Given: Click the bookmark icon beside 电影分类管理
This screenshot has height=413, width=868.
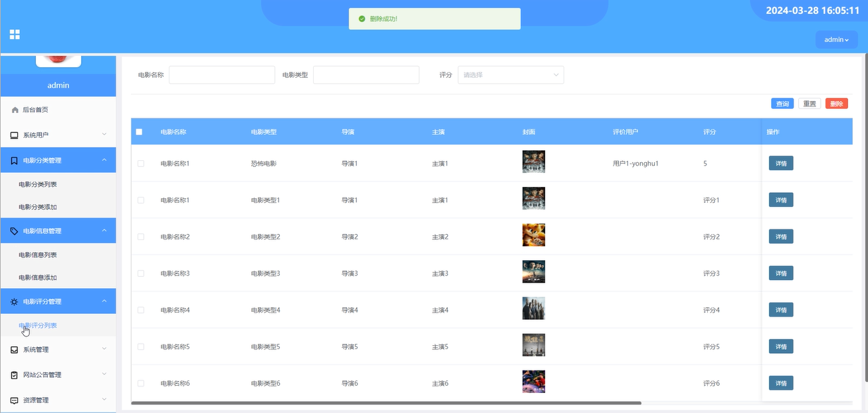Looking at the screenshot, I should 15,160.
